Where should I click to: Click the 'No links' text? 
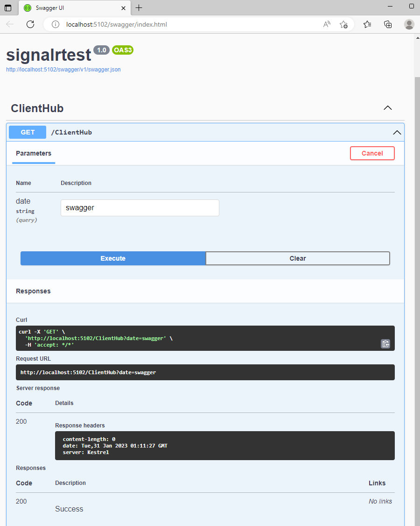(380, 501)
